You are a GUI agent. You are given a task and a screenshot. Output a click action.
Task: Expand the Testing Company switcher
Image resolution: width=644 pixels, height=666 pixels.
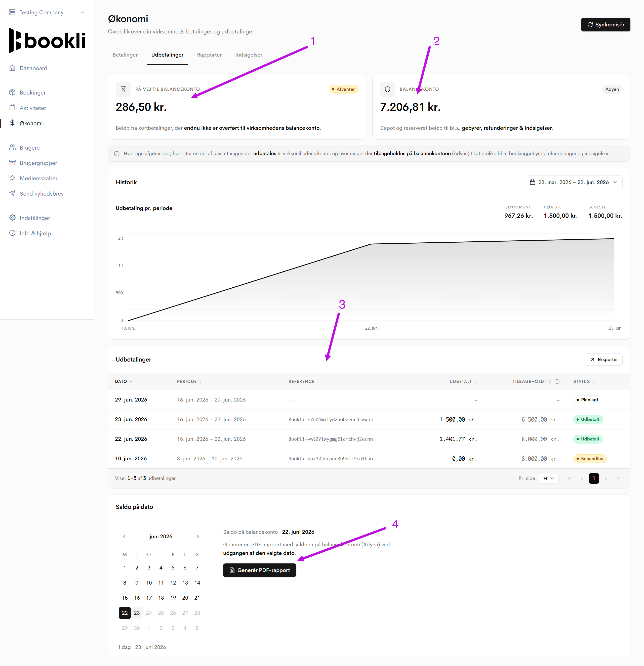click(x=47, y=12)
